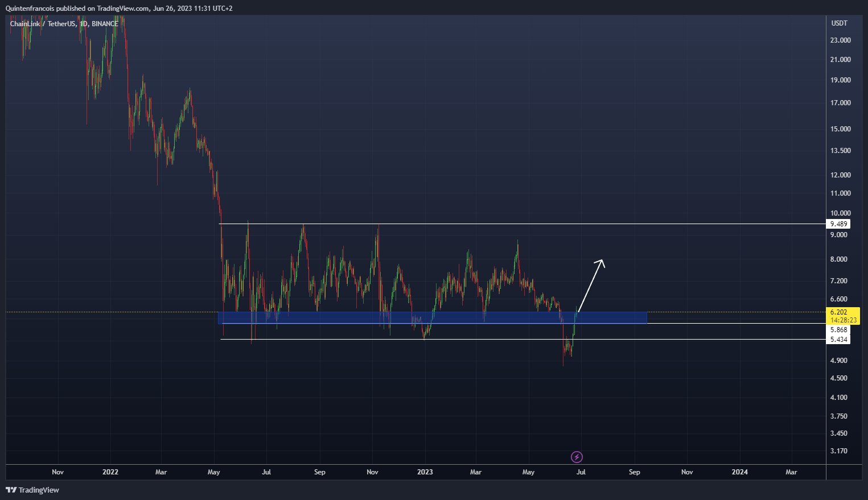Click the Nov label preceding 2024
Screen dimensions: 868x500
click(x=687, y=472)
